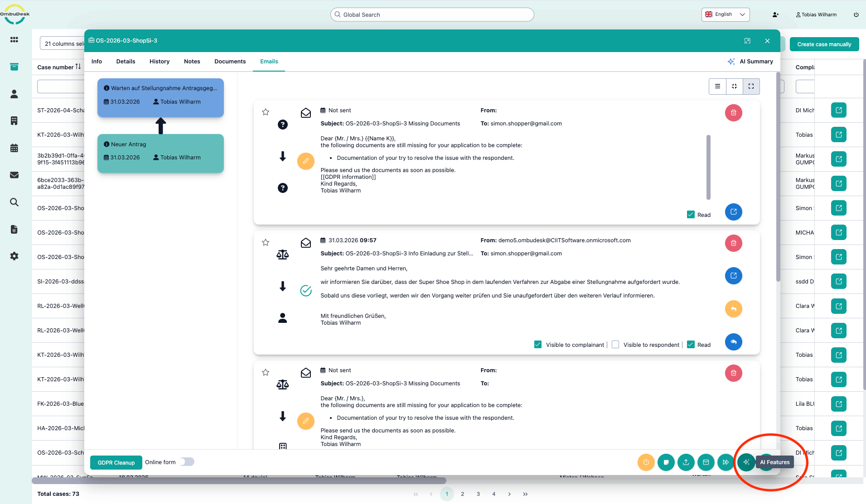This screenshot has width=866, height=504.
Task: Switch emails to list view
Action: pyautogui.click(x=717, y=86)
